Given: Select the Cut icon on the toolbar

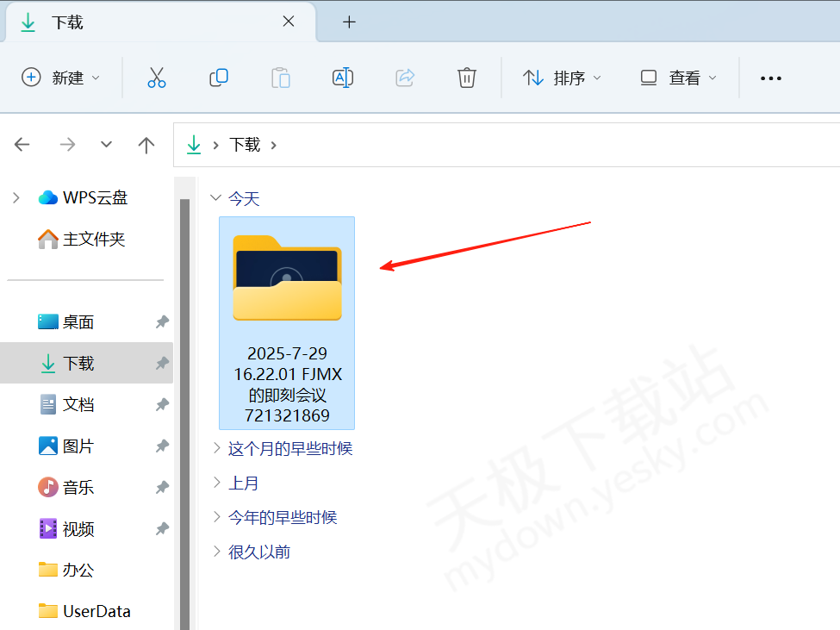Looking at the screenshot, I should tap(157, 78).
